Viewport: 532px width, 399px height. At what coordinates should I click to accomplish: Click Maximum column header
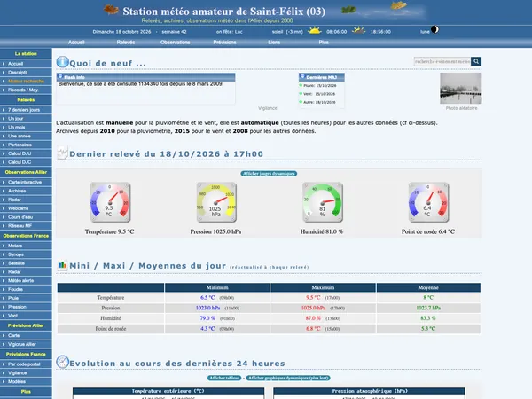pyautogui.click(x=323, y=287)
